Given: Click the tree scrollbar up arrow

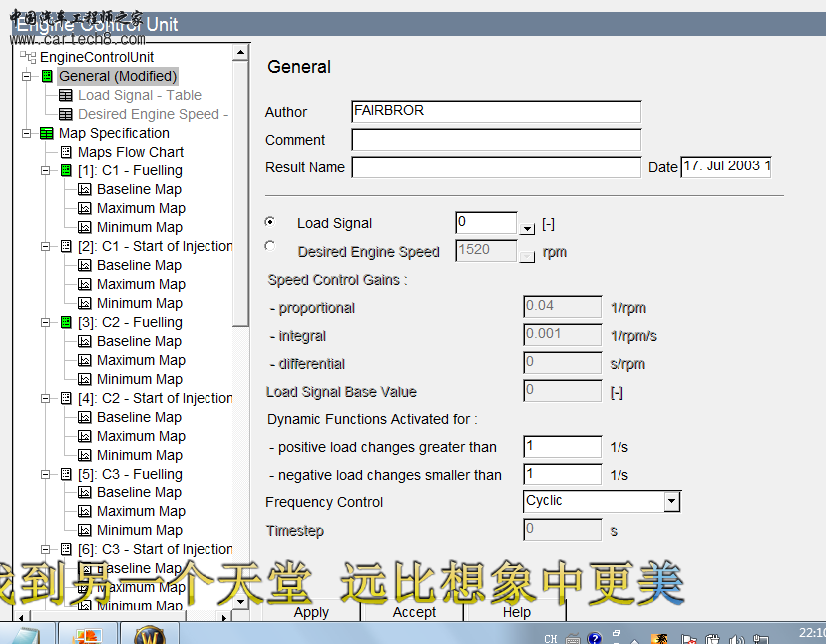Looking at the screenshot, I should coord(240,52).
